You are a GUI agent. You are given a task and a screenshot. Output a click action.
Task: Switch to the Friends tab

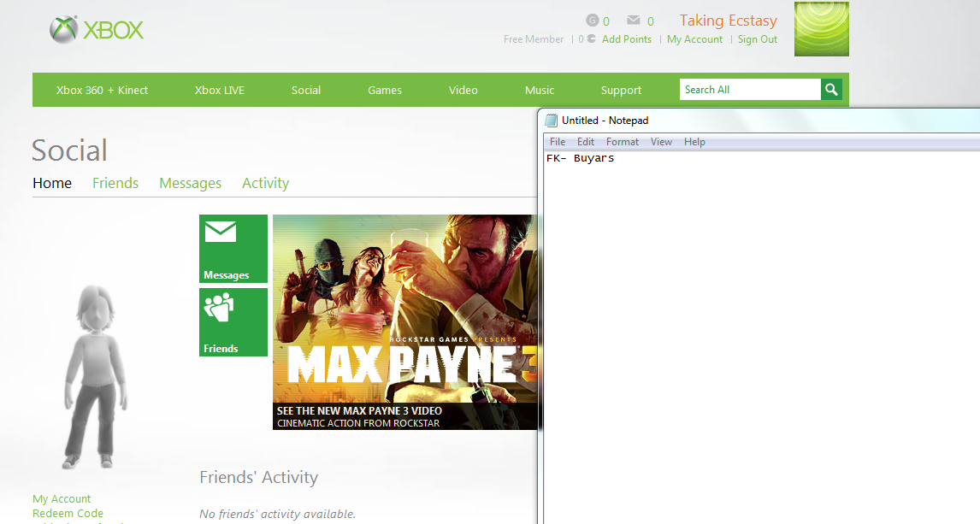tap(115, 183)
